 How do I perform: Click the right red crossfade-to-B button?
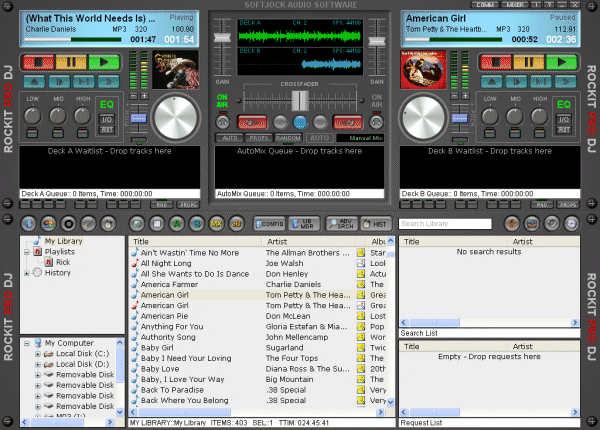pos(347,122)
